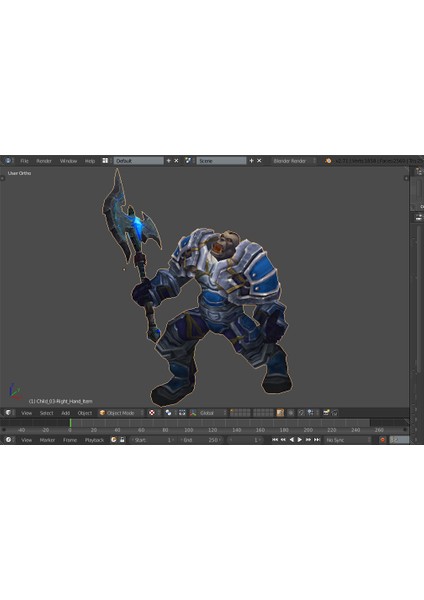This screenshot has width=424, height=600.
Task: Open the proportional editing selector
Action: pyautogui.click(x=291, y=413)
